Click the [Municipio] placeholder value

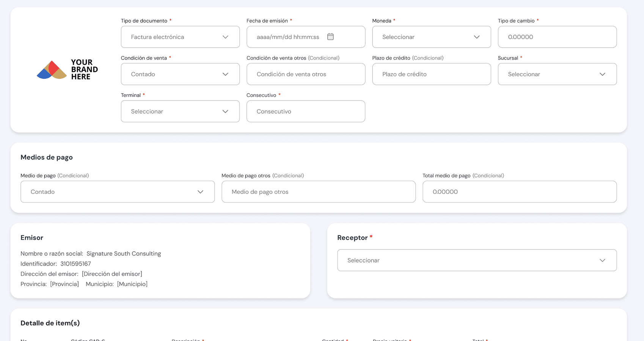[132, 284]
